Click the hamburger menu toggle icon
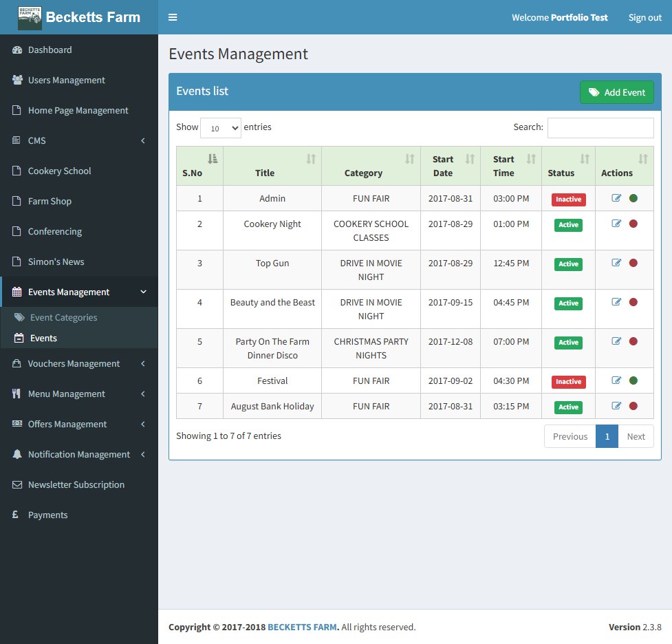 click(173, 17)
